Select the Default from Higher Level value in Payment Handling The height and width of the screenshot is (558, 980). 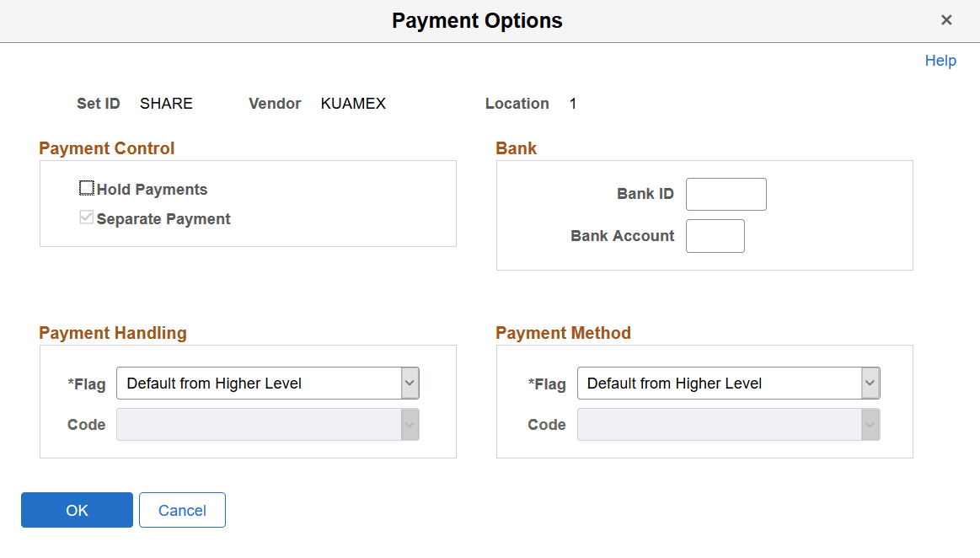click(253, 383)
